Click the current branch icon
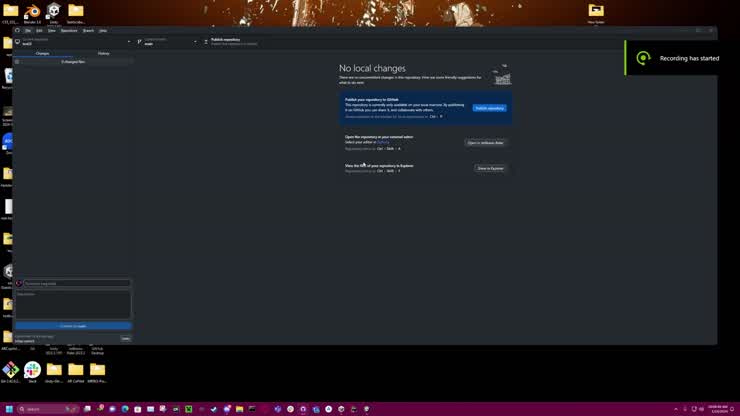Image resolution: width=740 pixels, height=416 pixels. pos(140,41)
